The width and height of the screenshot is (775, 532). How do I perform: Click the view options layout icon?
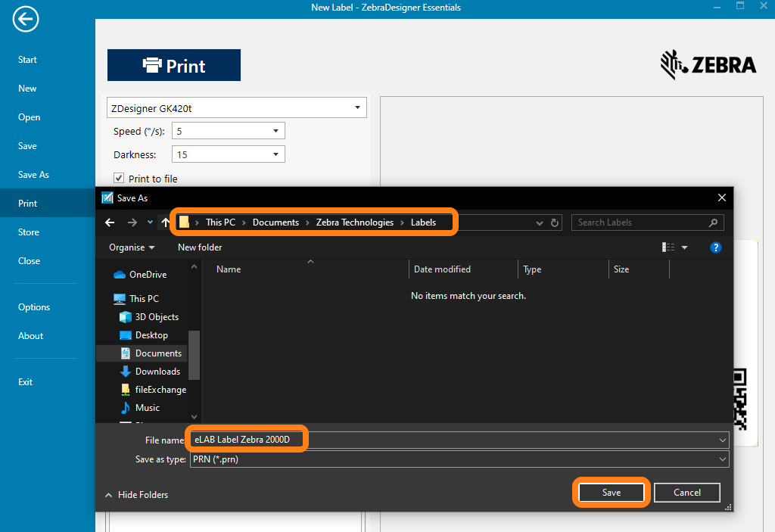click(668, 247)
